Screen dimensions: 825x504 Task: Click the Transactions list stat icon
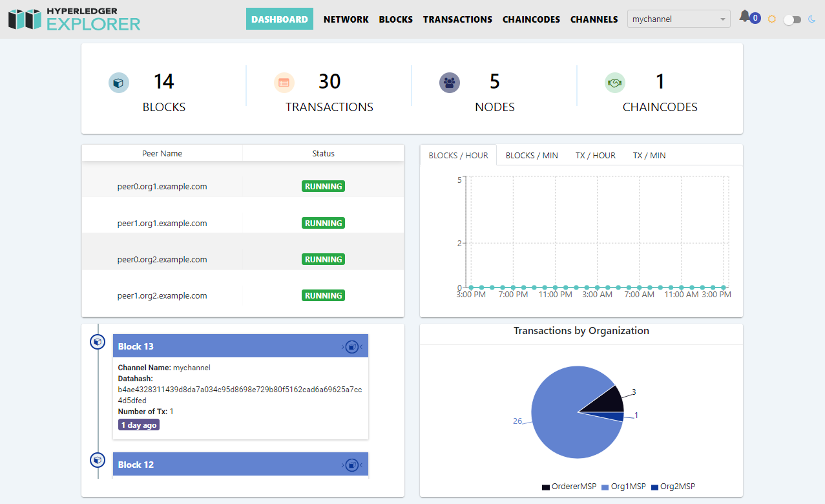(284, 83)
